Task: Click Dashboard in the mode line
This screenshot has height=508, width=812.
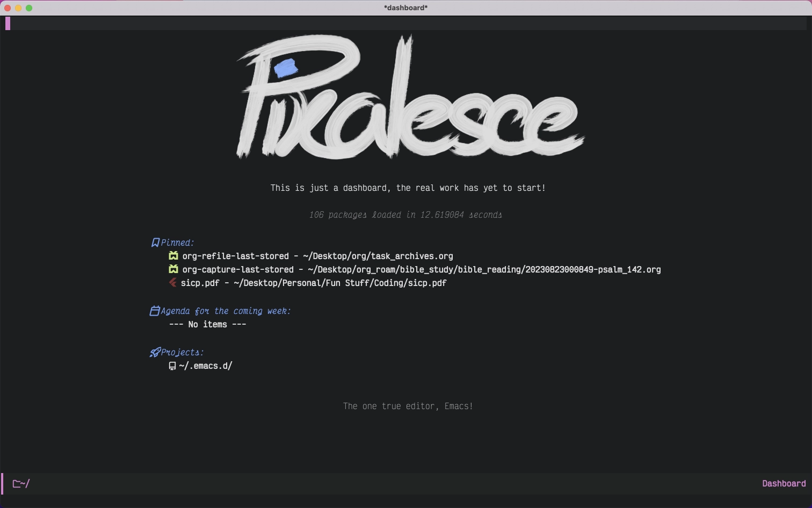Action: (784, 483)
